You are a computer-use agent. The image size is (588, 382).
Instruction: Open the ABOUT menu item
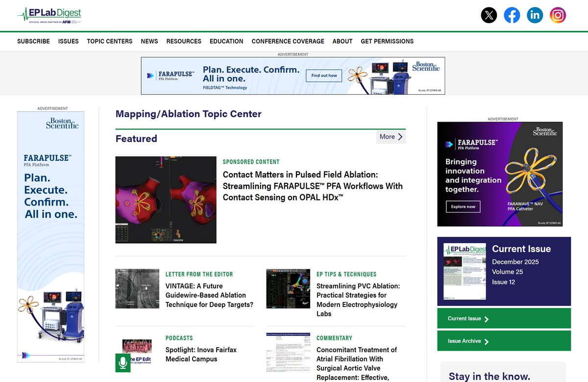click(343, 41)
